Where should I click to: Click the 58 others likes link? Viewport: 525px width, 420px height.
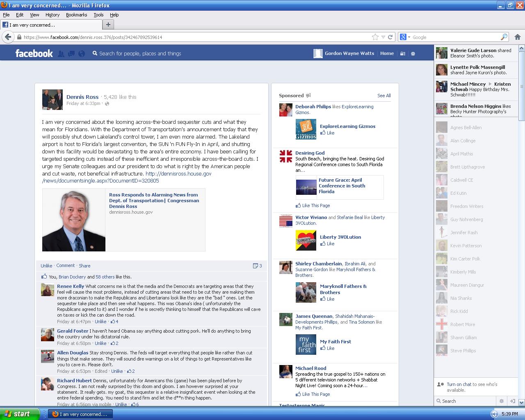pos(105,277)
